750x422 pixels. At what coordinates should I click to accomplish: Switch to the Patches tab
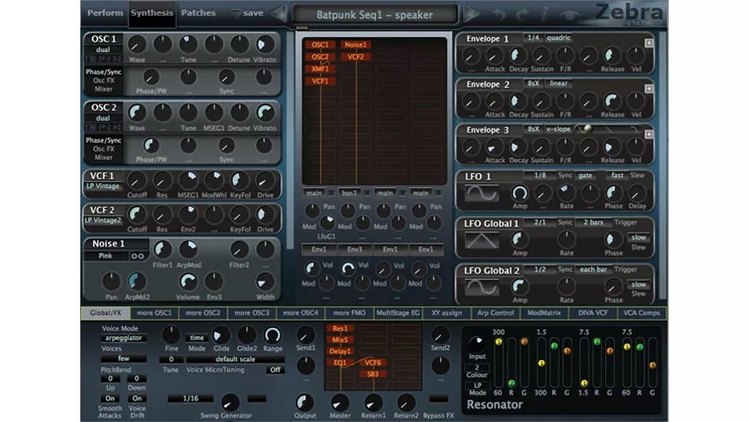coord(198,13)
